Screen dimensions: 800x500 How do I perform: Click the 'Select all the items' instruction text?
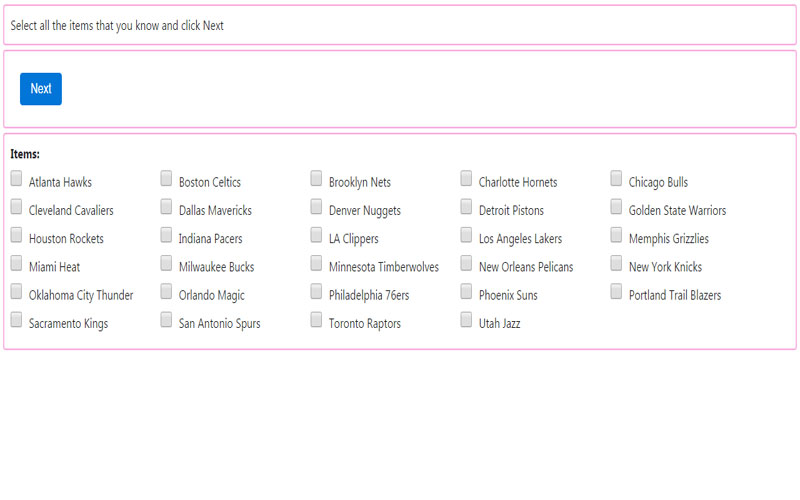pos(117,26)
